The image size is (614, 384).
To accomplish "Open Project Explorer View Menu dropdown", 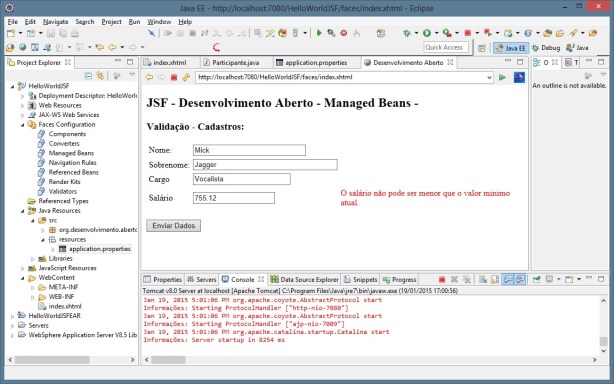I will coord(132,75).
